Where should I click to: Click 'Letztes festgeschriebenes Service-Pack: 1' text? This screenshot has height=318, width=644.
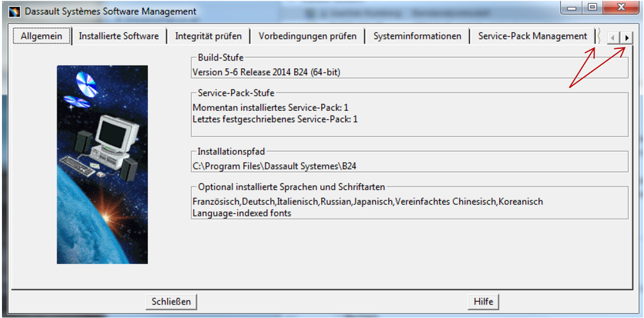pyautogui.click(x=275, y=119)
